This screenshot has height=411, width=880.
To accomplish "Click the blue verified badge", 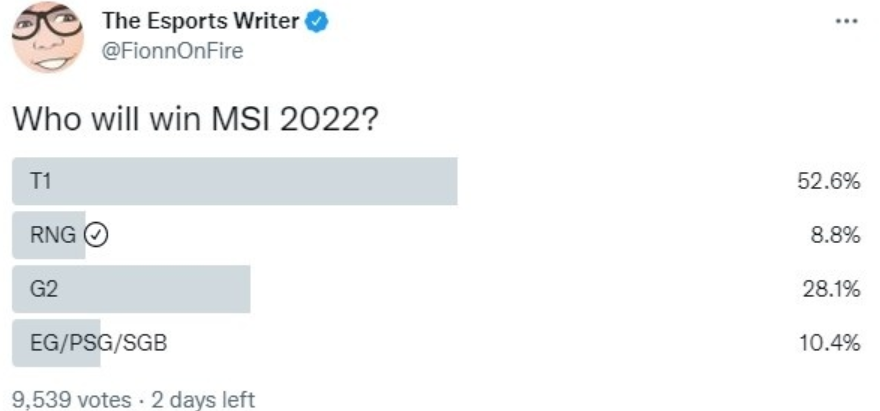I will point(318,22).
